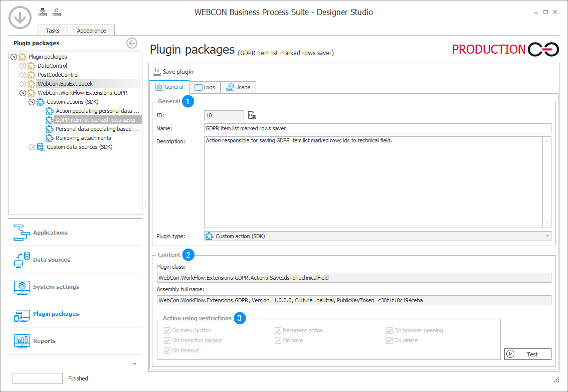Expand the PostCodeControl tree node
The height and width of the screenshot is (392, 568).
coord(23,75)
